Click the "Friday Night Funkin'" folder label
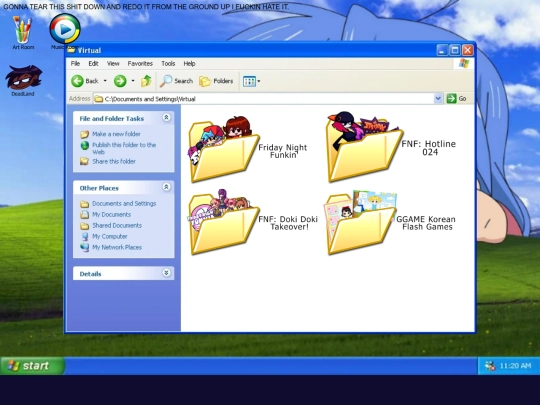 coord(283,151)
